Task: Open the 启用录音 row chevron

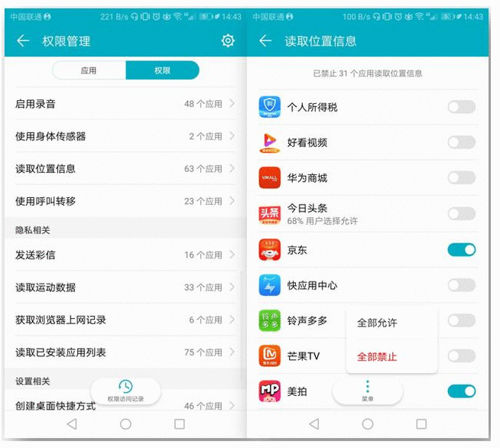Action: click(232, 103)
